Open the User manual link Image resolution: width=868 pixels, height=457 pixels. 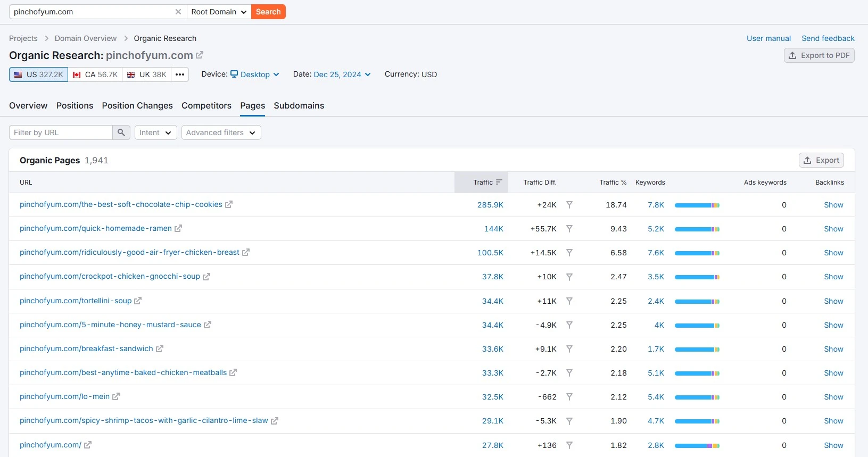pyautogui.click(x=768, y=38)
